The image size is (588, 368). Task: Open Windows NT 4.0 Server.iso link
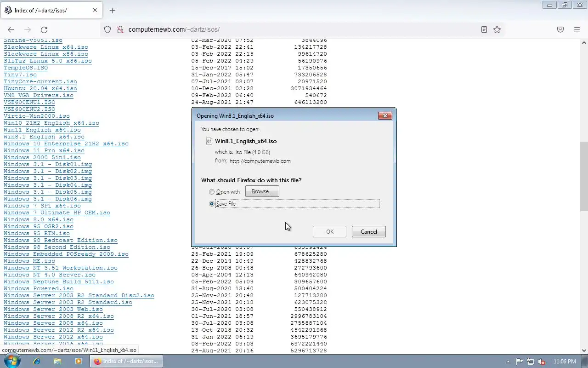coord(50,275)
